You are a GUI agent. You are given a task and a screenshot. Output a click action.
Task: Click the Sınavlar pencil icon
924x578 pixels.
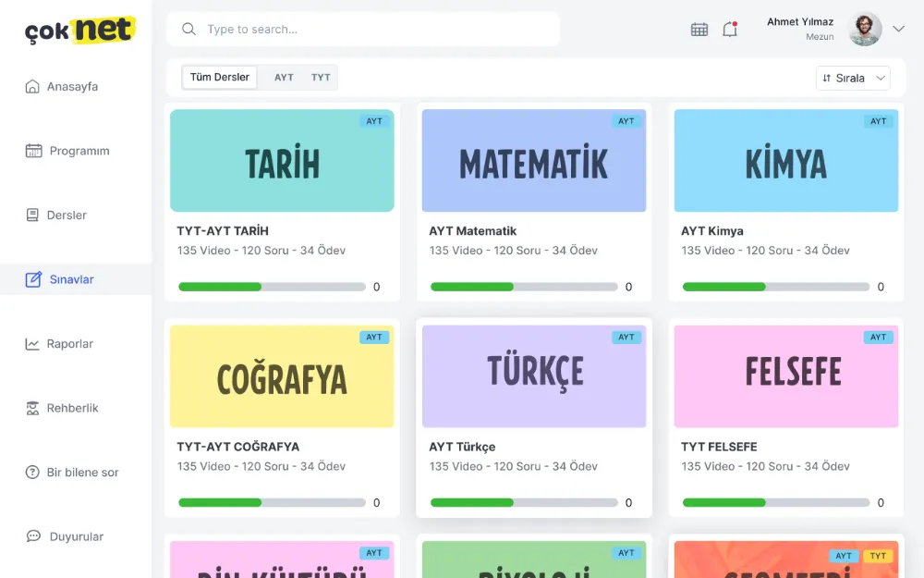pos(33,279)
